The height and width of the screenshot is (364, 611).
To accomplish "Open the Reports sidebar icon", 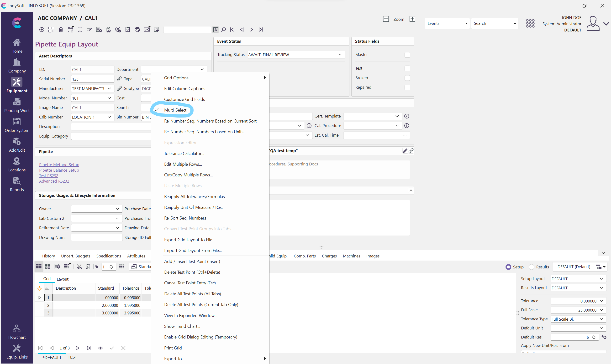I will pos(17,184).
